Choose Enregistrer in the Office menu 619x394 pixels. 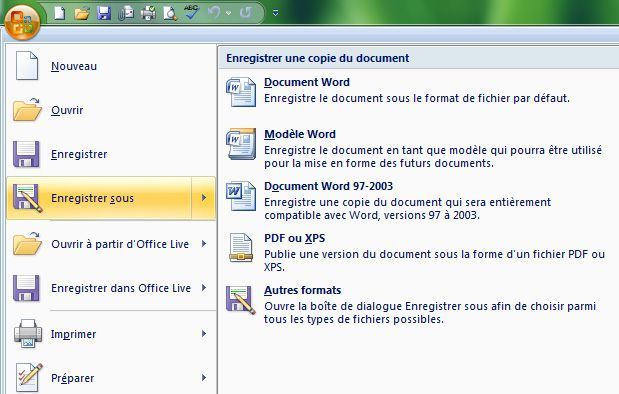pos(111,154)
